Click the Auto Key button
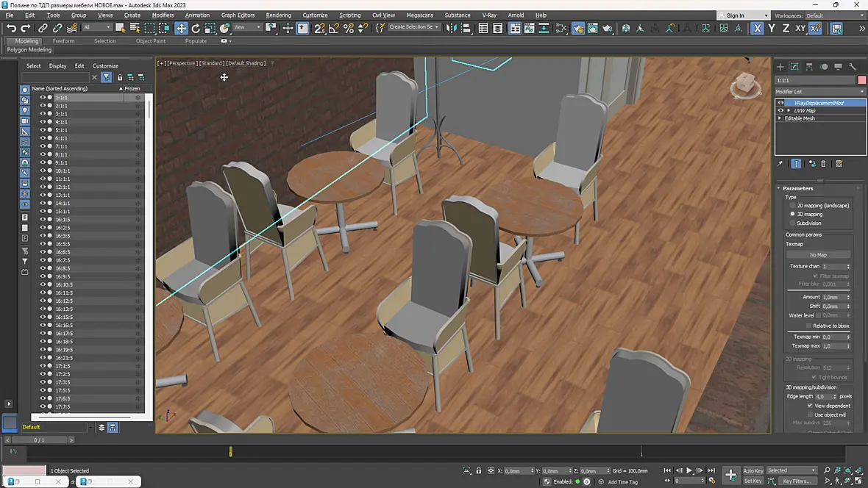The image size is (868, 488). click(x=753, y=471)
